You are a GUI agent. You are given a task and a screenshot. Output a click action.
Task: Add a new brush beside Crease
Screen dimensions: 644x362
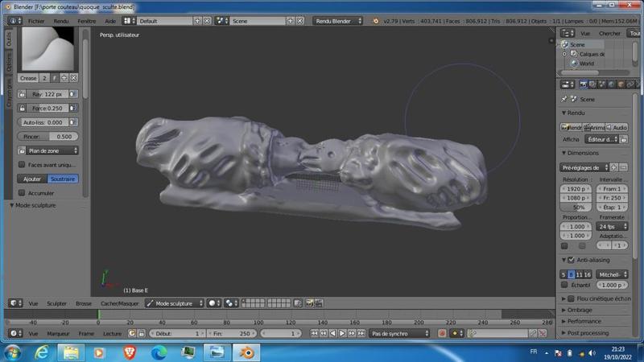(x=64, y=78)
